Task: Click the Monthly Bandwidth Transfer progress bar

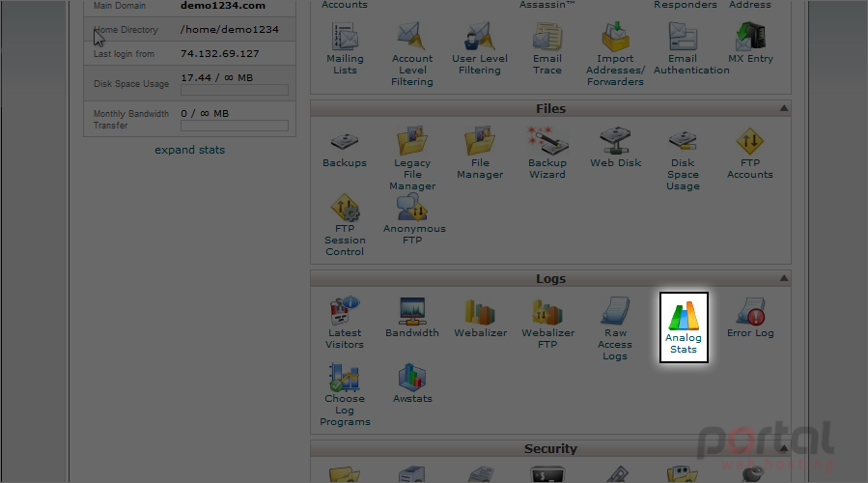Action: [235, 126]
